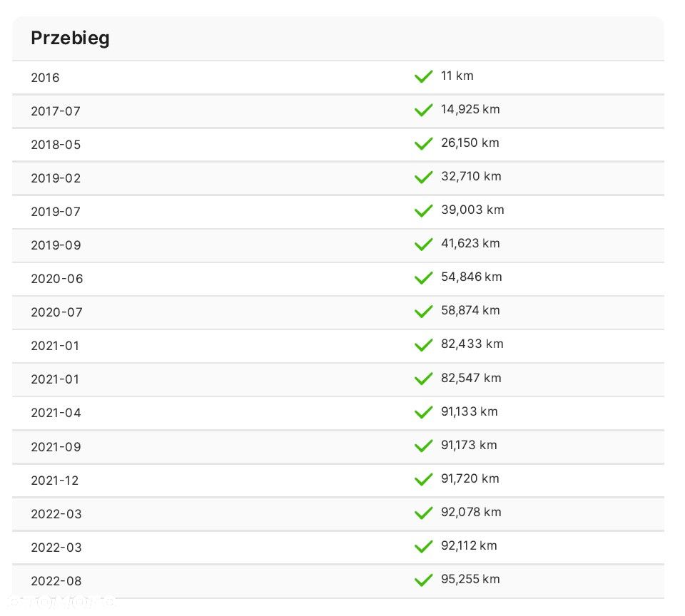Click the 32,710 km mileage value
Image resolution: width=685 pixels, height=616 pixels.
[x=471, y=176]
